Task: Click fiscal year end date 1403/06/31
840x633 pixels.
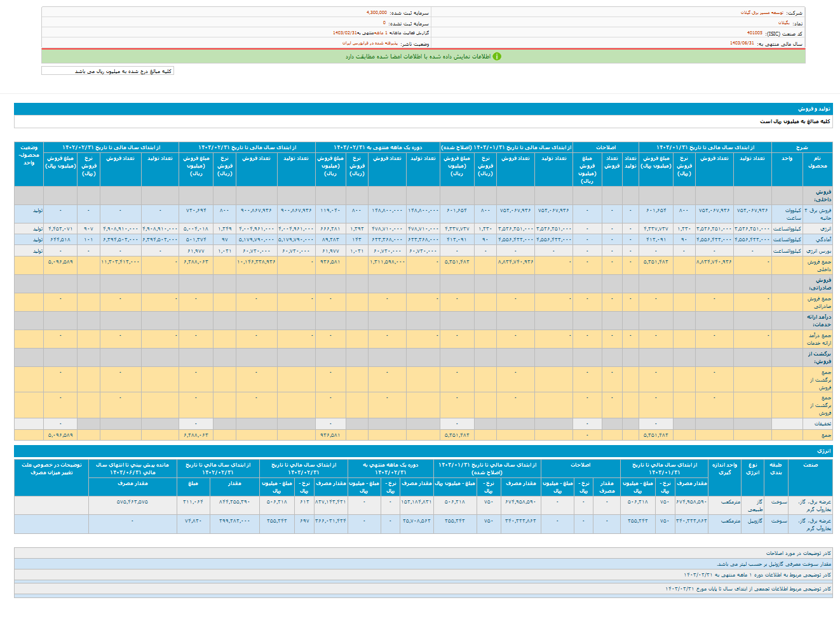Action: click(x=742, y=43)
